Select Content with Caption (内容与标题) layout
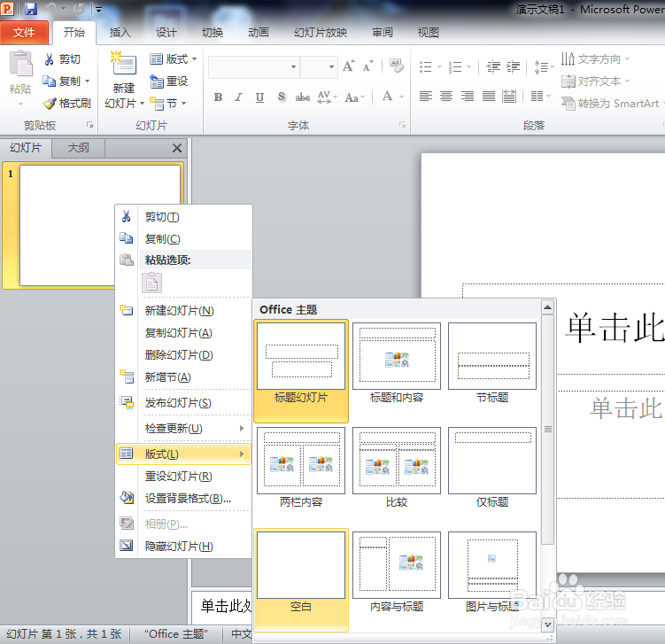The image size is (665, 644). [397, 573]
